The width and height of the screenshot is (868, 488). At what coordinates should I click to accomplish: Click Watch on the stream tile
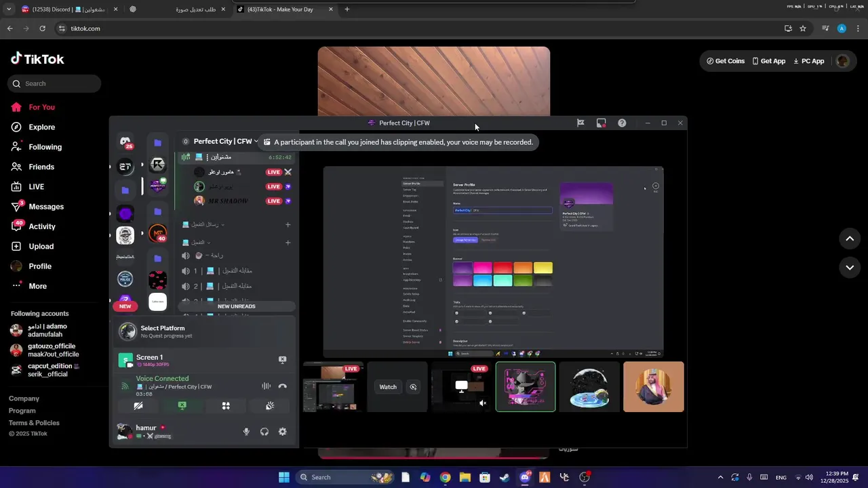point(388,387)
